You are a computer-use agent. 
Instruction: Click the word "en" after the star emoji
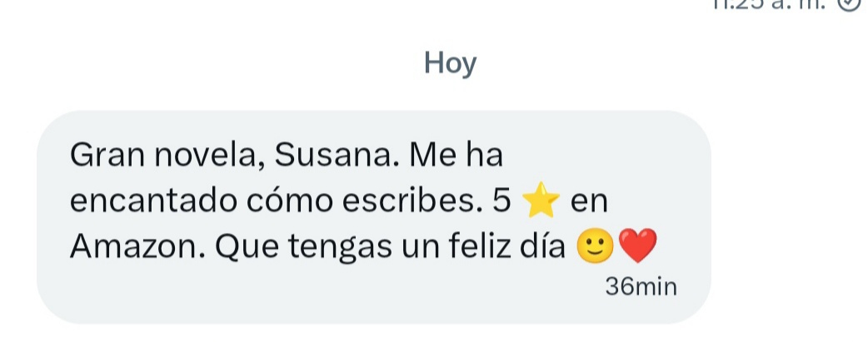pos(589,204)
